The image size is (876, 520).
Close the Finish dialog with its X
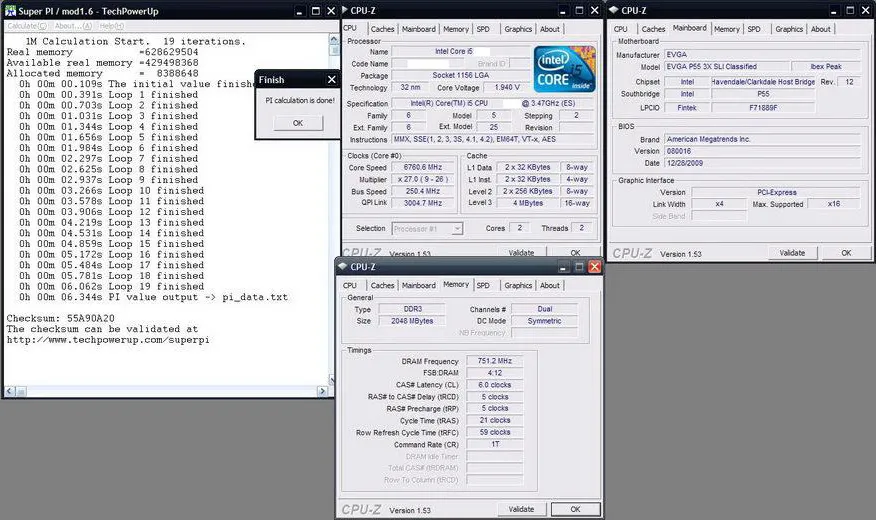tap(332, 79)
